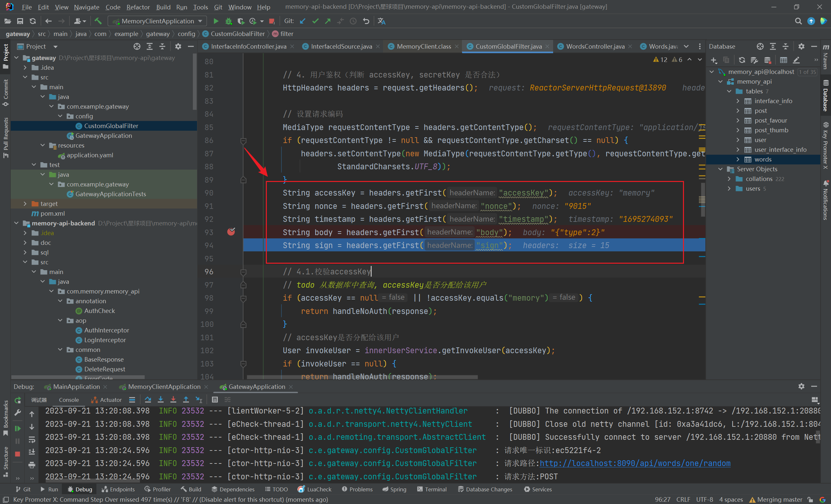Expand collations under Server Objects
The height and width of the screenshot is (504, 831).
[x=729, y=179]
